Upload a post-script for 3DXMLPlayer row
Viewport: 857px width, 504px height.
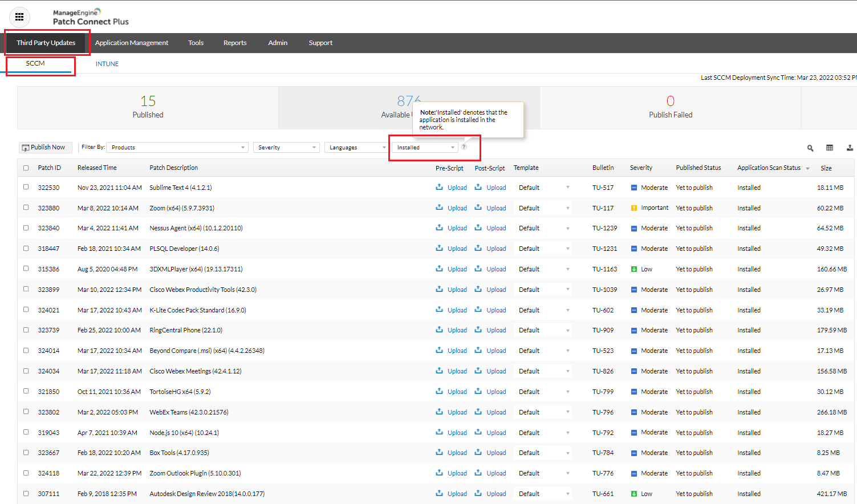[490, 269]
